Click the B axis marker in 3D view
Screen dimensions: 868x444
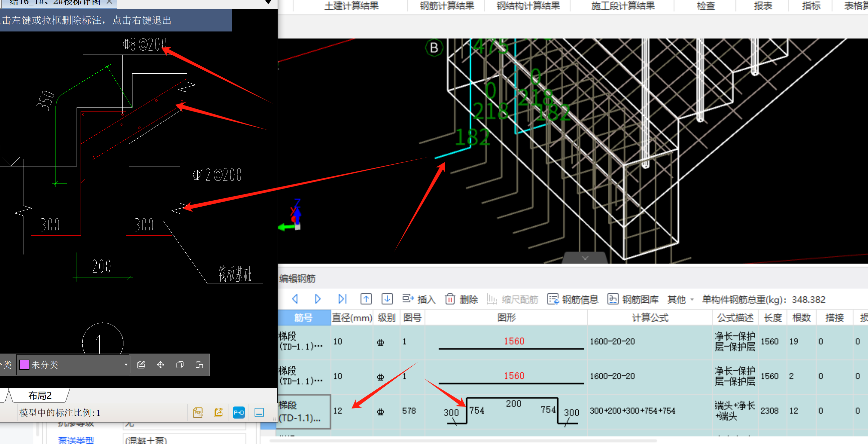point(434,48)
